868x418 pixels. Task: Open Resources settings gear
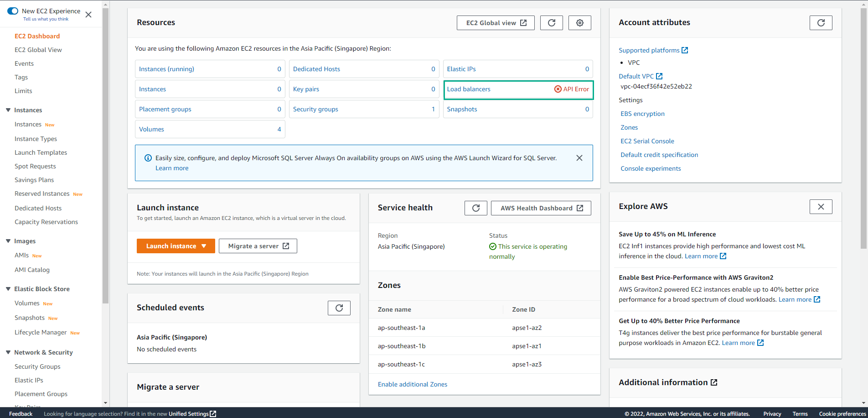580,23
